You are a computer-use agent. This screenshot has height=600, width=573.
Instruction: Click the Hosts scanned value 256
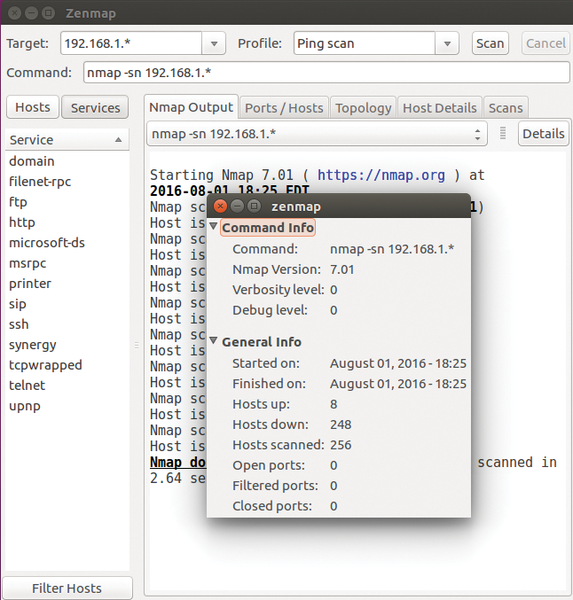click(341, 445)
